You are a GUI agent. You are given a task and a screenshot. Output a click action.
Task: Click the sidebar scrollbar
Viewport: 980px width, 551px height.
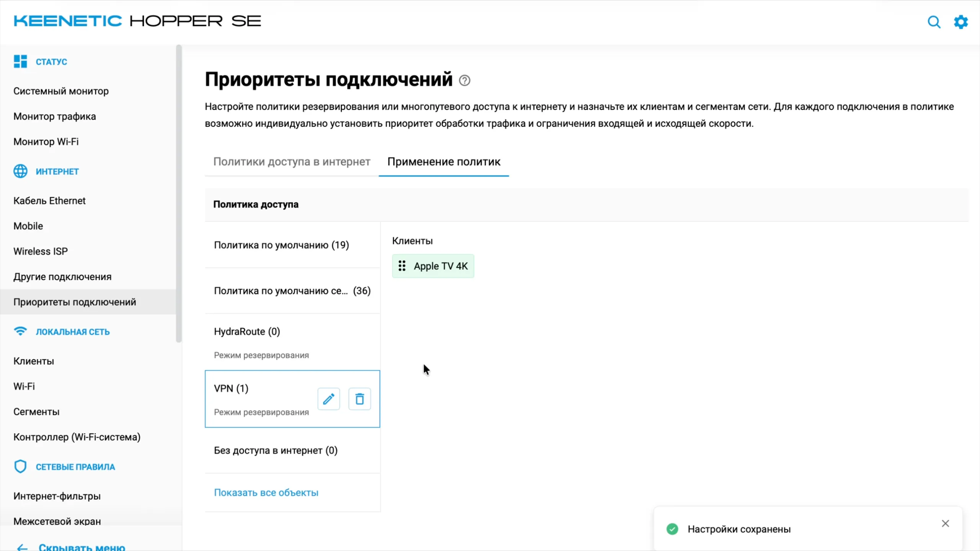coord(178,193)
